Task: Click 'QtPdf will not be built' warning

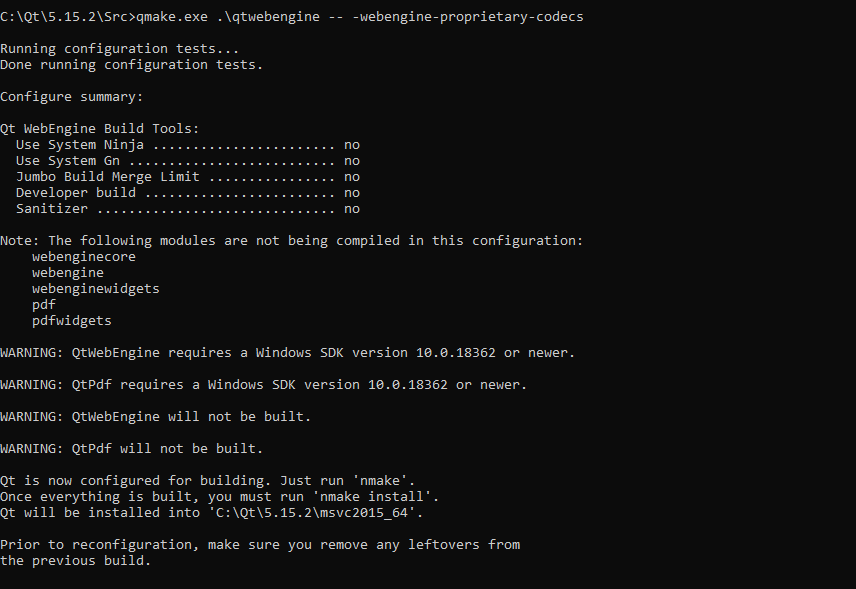Action: coord(132,449)
